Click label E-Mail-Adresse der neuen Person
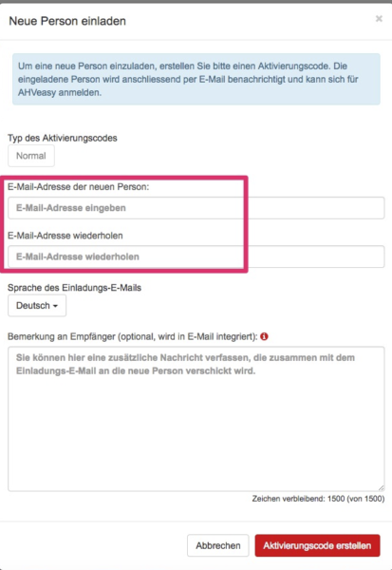 [x=79, y=187]
